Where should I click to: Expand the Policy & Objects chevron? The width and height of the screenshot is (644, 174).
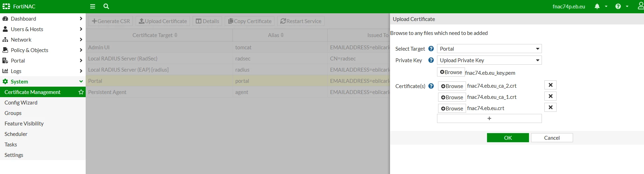click(x=81, y=50)
